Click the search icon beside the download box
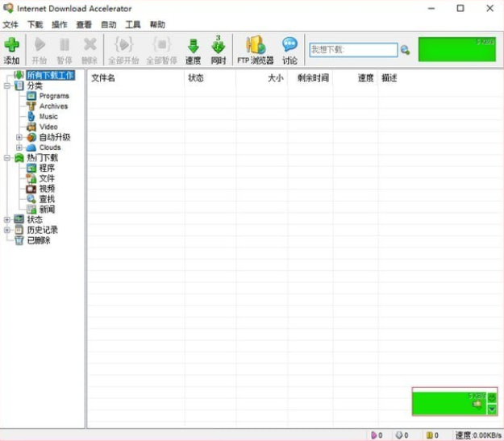This screenshot has height=441, width=504. [x=405, y=50]
